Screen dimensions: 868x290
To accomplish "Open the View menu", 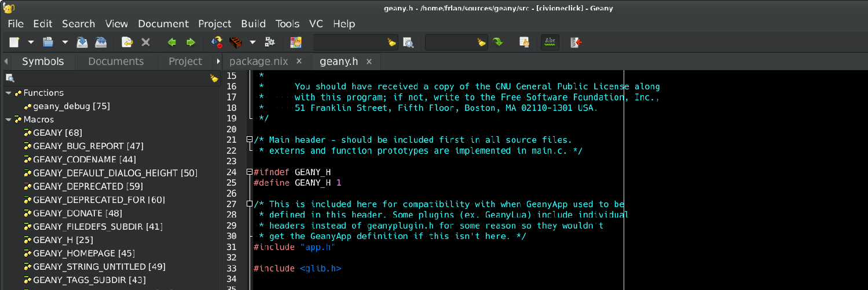I will pyautogui.click(x=116, y=24).
